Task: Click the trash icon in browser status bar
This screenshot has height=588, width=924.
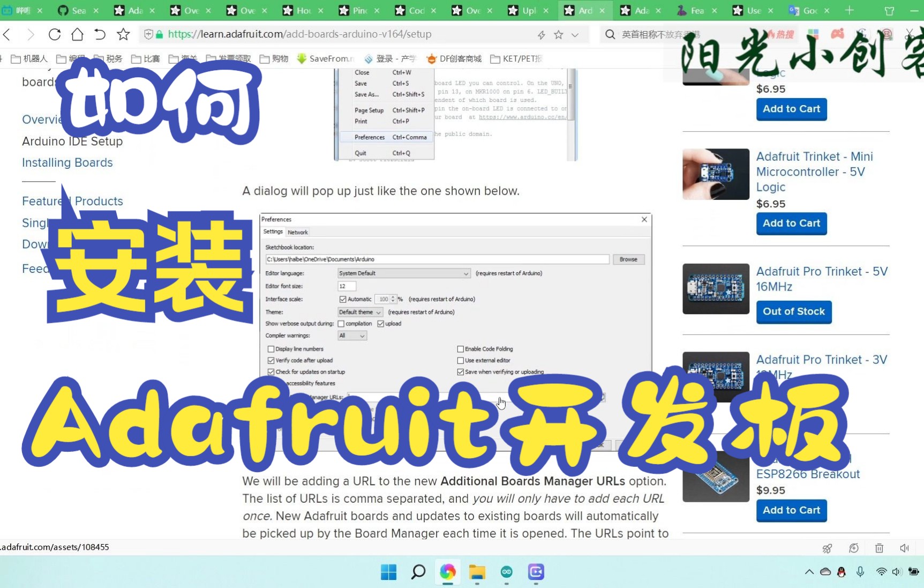Action: click(x=879, y=548)
